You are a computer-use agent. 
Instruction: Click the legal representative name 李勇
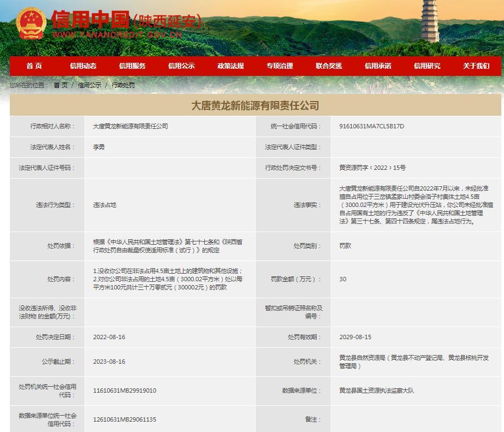(x=99, y=147)
